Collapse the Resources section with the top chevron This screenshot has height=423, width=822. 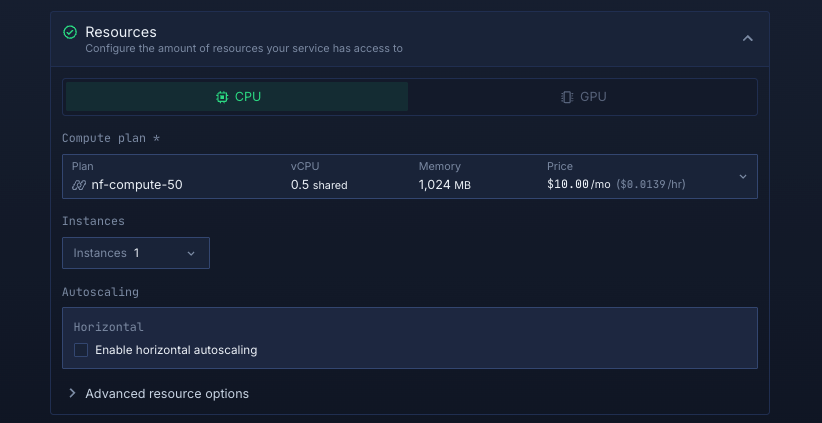tap(747, 39)
